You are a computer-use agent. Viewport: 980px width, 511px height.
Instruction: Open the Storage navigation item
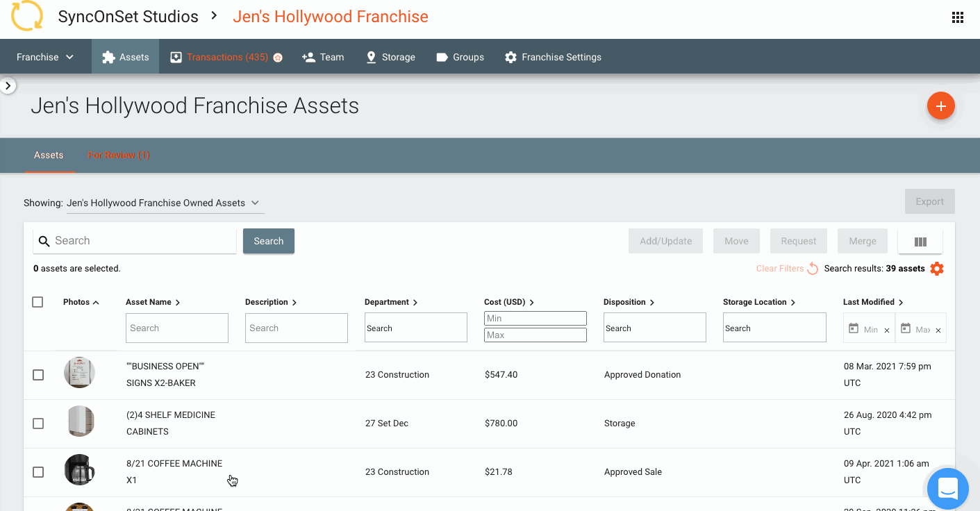pyautogui.click(x=390, y=57)
